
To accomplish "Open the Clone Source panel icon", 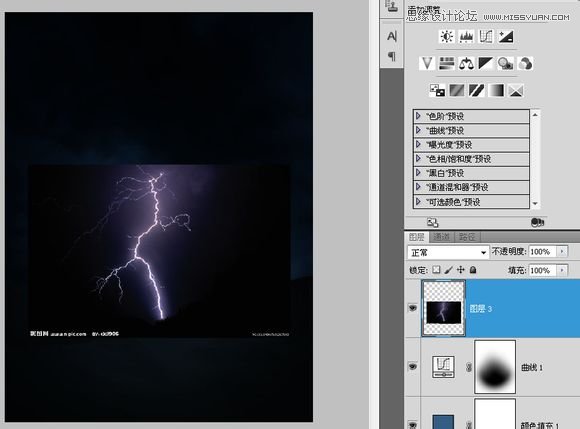I will [x=392, y=7].
